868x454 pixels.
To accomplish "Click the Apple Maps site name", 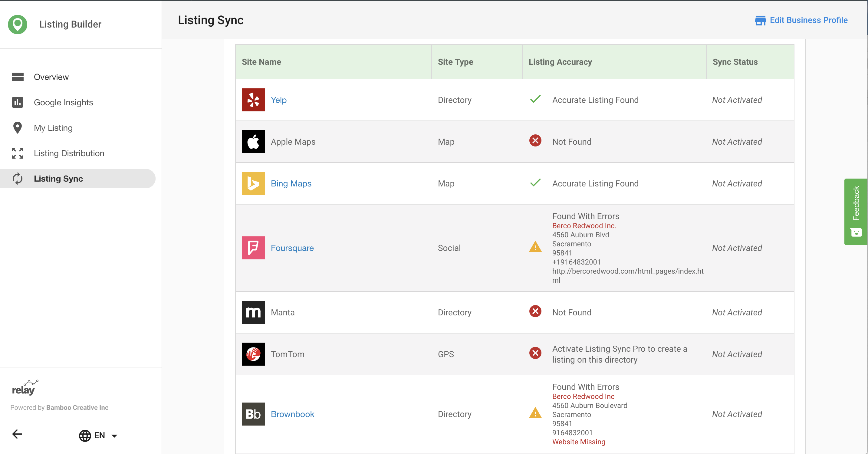I will 293,142.
